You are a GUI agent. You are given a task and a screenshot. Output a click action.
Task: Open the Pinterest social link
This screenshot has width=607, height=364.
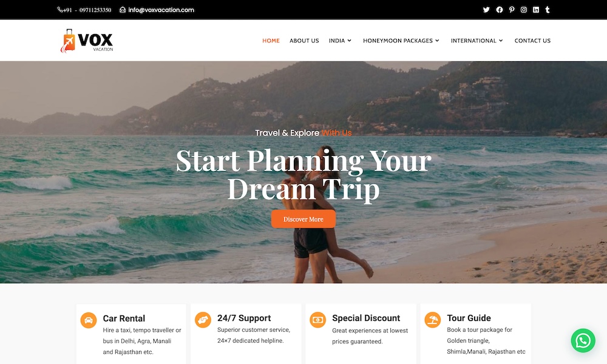click(x=512, y=10)
